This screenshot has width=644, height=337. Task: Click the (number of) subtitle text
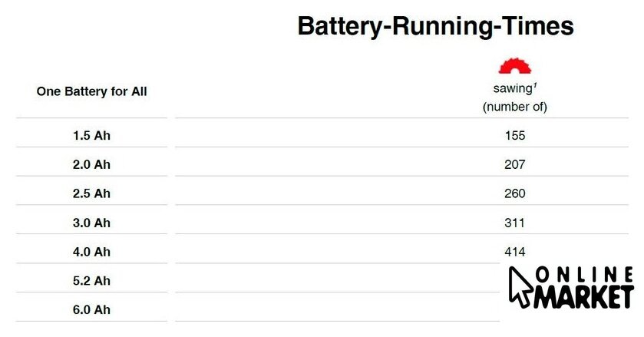tap(515, 107)
